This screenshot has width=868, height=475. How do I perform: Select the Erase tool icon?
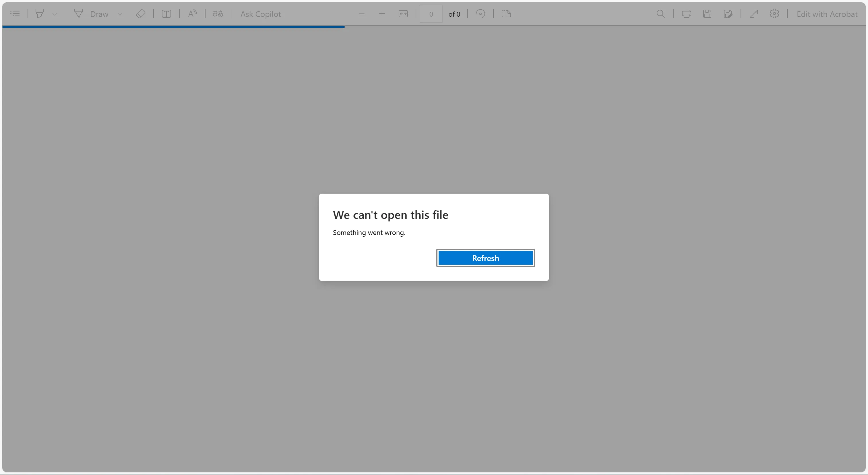click(x=141, y=14)
